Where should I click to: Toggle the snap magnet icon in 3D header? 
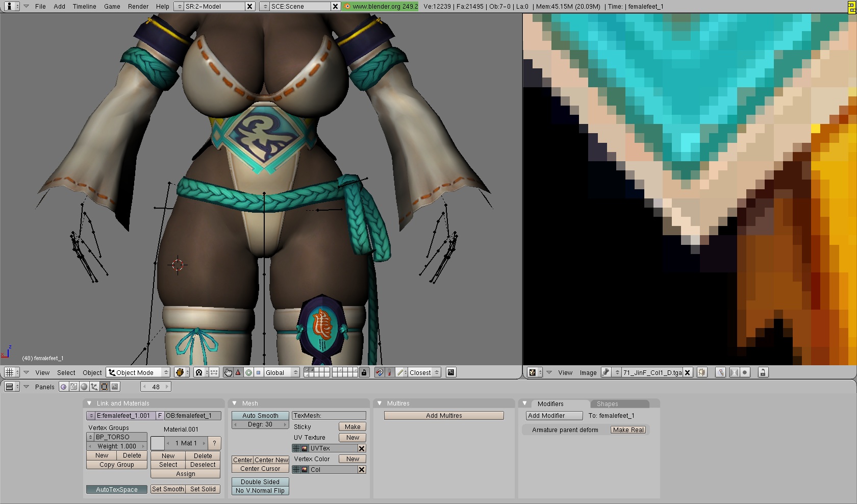pyautogui.click(x=379, y=372)
